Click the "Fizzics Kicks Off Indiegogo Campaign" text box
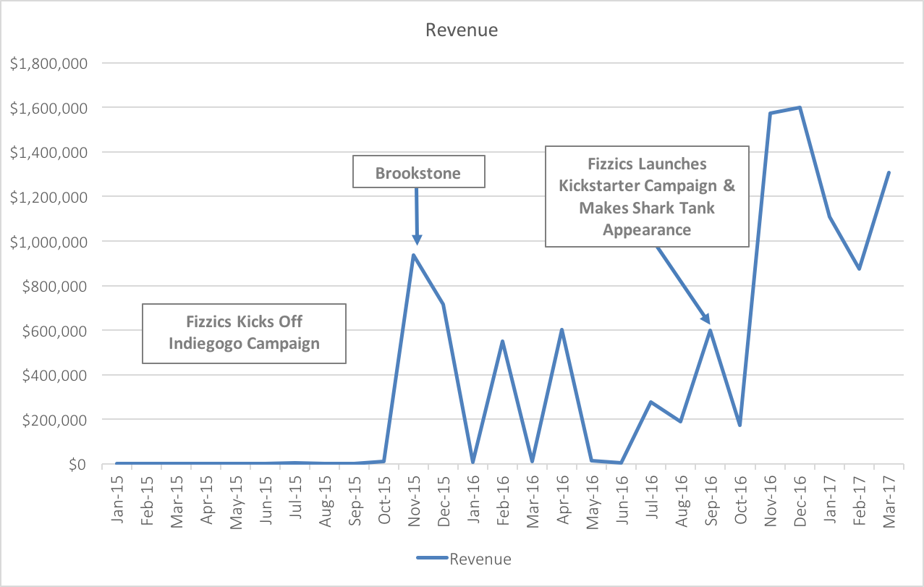This screenshot has width=924, height=587. click(244, 333)
